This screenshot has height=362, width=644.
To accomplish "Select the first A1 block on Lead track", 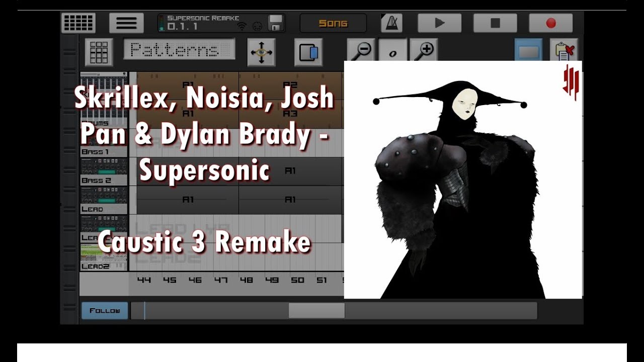I will pos(188,200).
